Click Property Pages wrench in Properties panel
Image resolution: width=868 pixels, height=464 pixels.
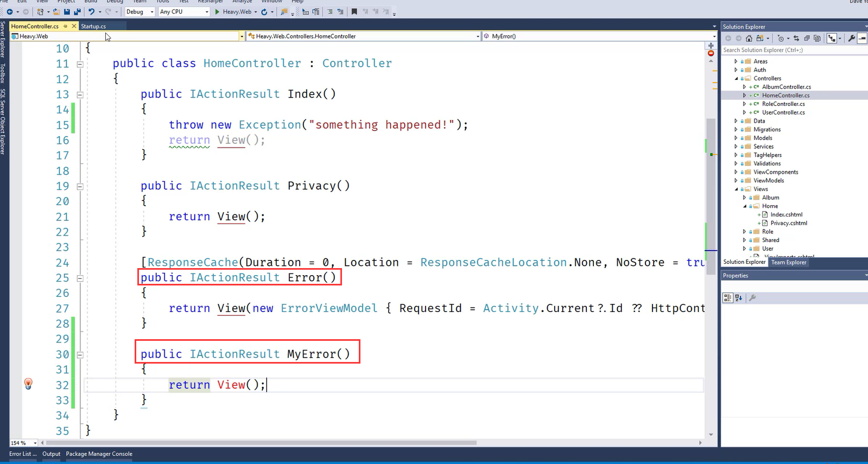point(752,297)
